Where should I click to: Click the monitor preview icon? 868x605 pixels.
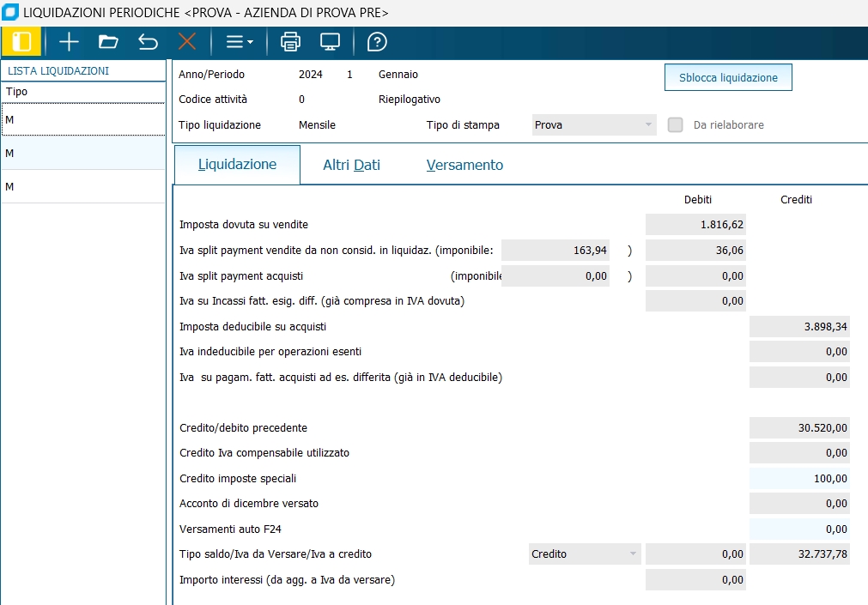click(x=330, y=41)
